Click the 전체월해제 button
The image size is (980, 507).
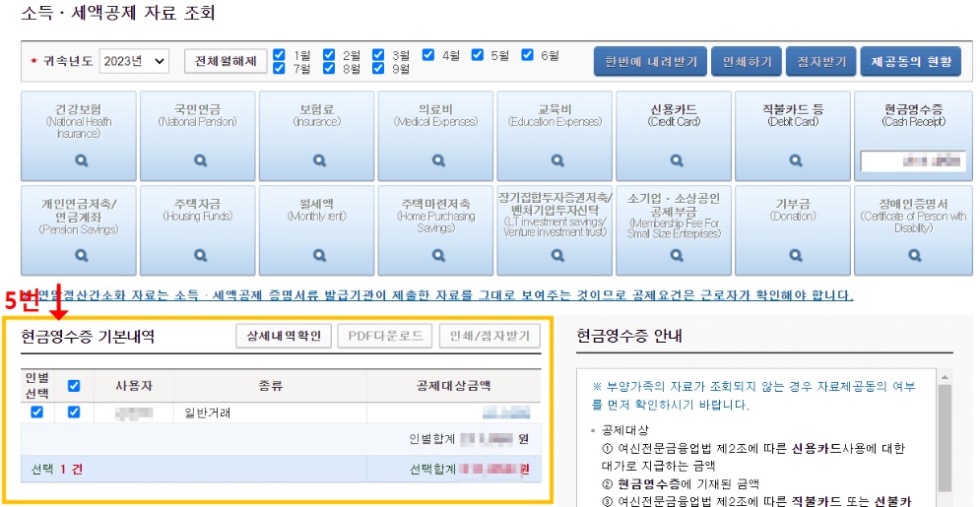point(227,61)
